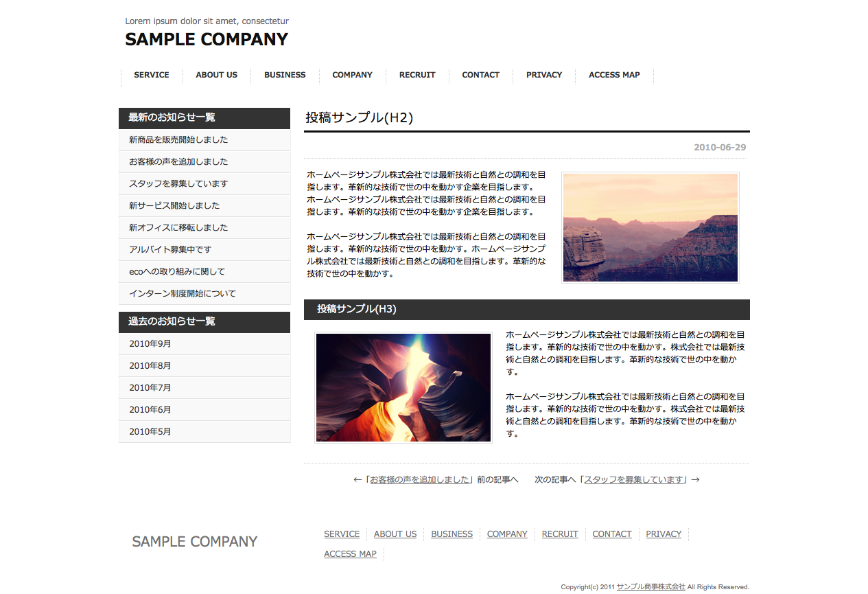
Task: Open sidebar item インターン制度開始について
Action: (183, 294)
